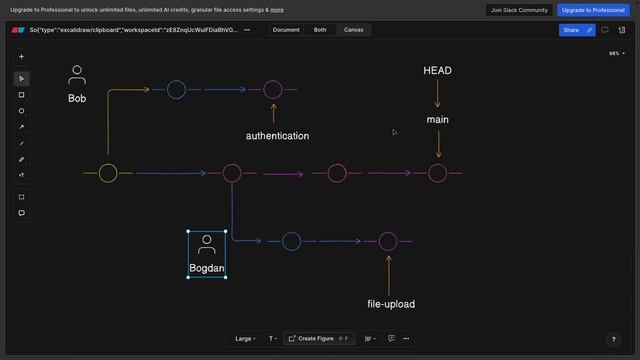The image size is (640, 360).
Task: Click Join Slack Community button
Action: tap(519, 10)
